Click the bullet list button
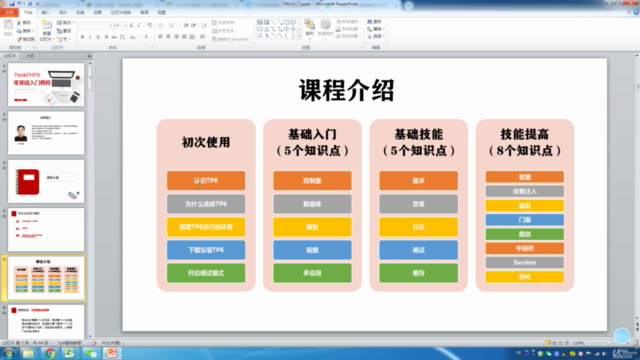 click(161, 25)
